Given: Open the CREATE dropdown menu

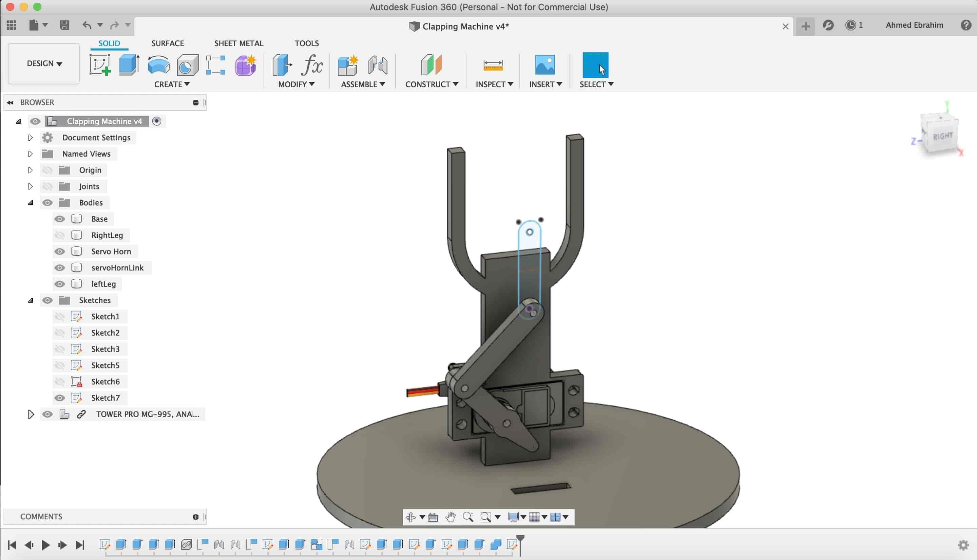Looking at the screenshot, I should tap(172, 84).
